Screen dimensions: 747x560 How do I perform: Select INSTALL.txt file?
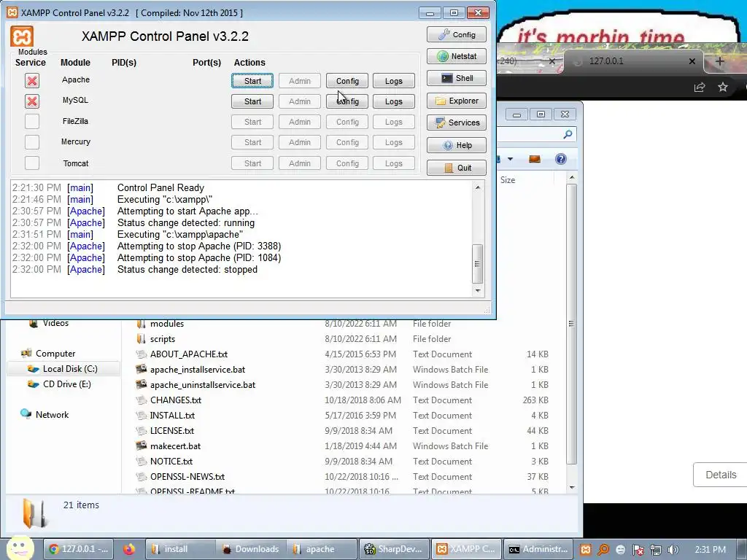[x=172, y=415]
